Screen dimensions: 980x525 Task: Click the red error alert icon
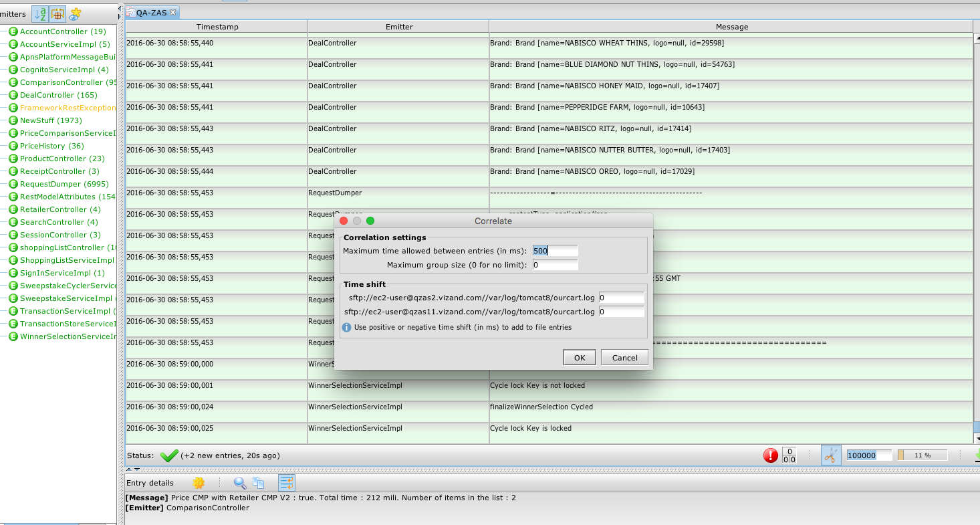tap(771, 455)
